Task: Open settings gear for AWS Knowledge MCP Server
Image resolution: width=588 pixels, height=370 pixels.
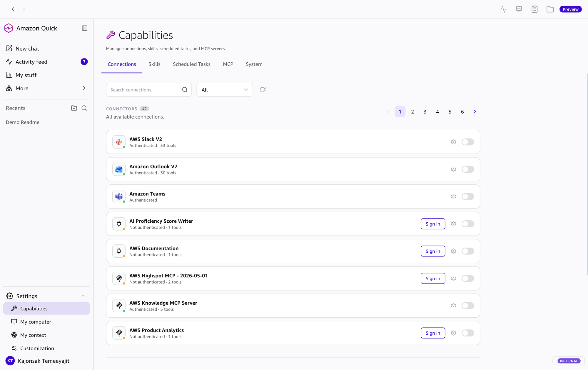Action: [x=453, y=306]
